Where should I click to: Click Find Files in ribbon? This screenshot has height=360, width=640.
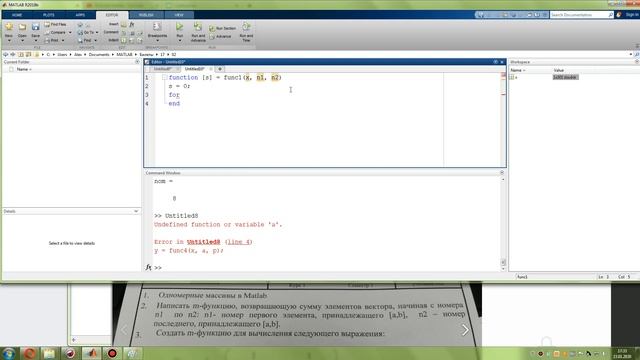(55, 24)
